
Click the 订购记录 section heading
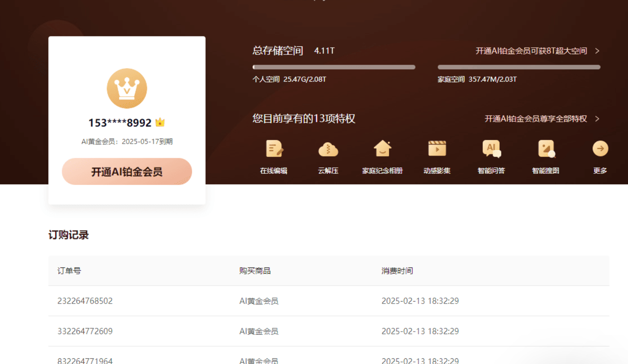coord(68,235)
